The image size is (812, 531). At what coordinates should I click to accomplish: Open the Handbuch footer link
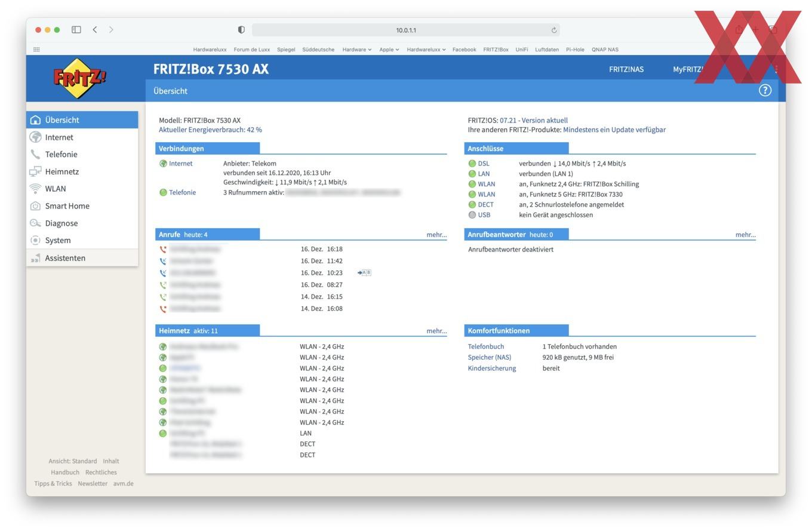[x=65, y=472]
